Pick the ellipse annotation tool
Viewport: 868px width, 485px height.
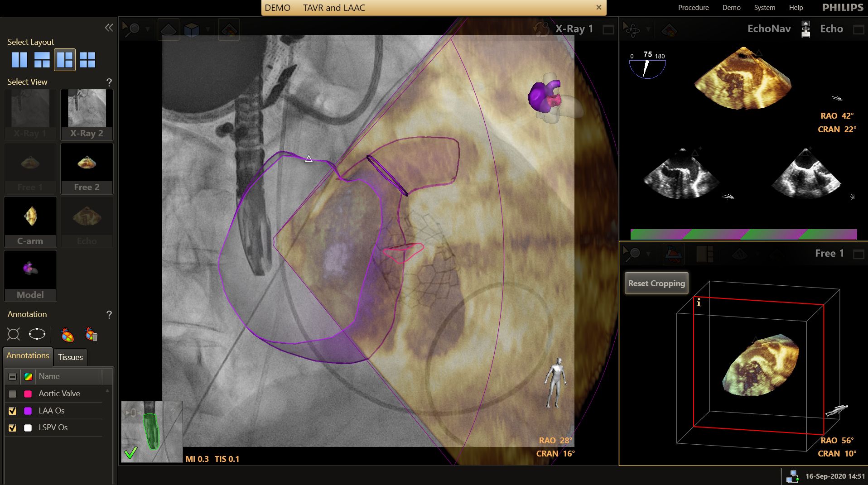[x=37, y=335]
